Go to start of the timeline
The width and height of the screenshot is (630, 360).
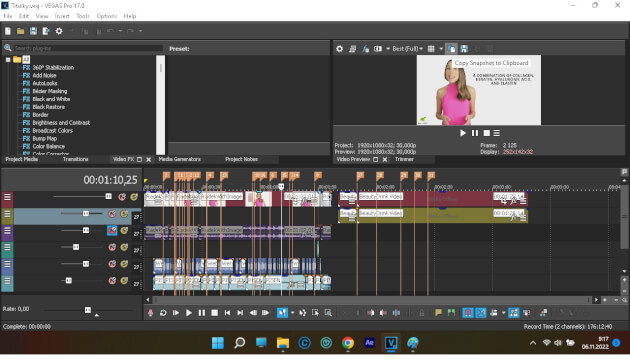click(x=227, y=313)
